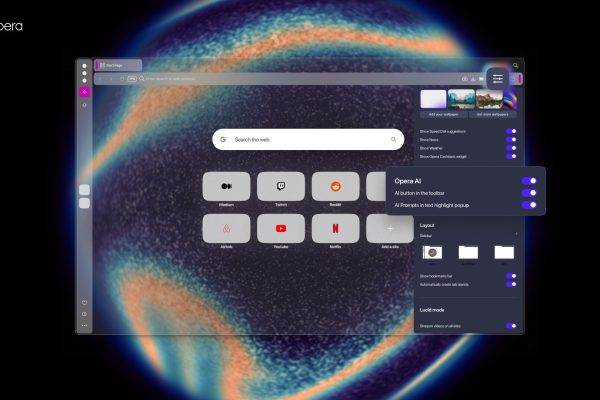This screenshot has height=400, width=600.
Task: Open the Twitch speed dial tile
Action: tap(281, 185)
